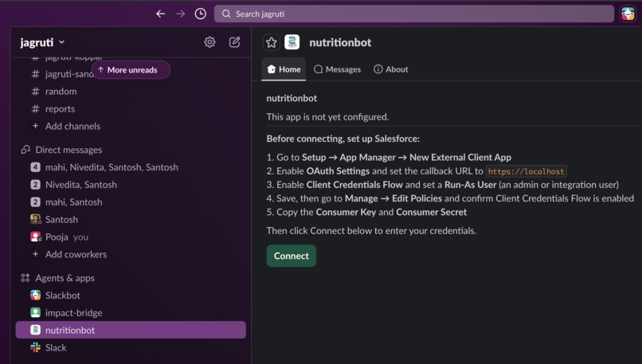Jump to More unreads

[130, 70]
